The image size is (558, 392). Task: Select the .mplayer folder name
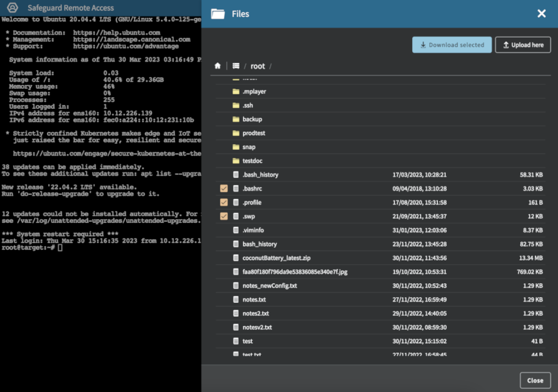coord(254,92)
